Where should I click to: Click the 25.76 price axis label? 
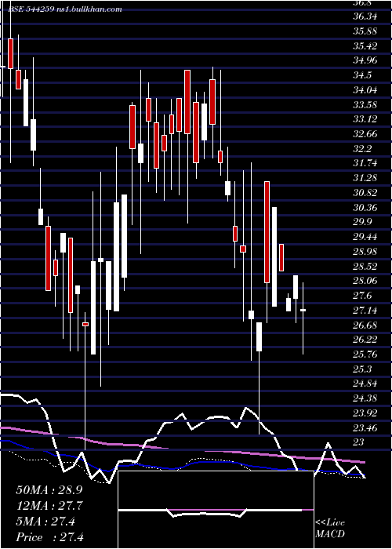[x=365, y=354]
